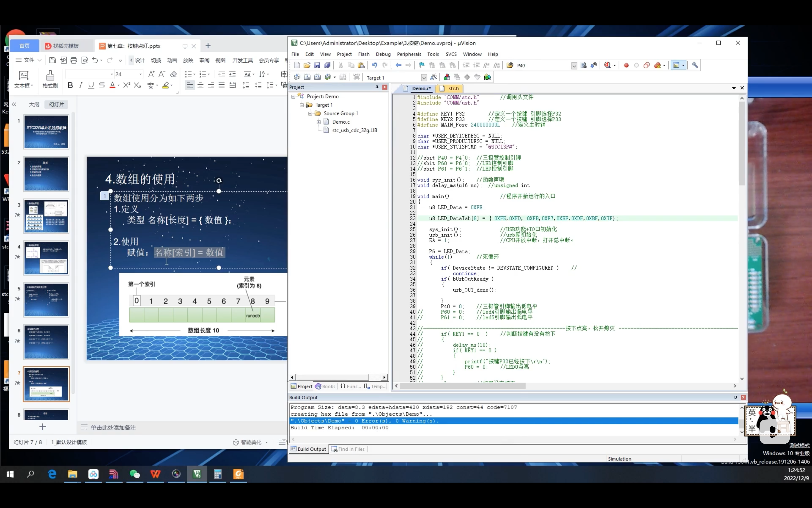The width and height of the screenshot is (812, 508).
Task: Click the WPS print icon
Action: point(74,60)
